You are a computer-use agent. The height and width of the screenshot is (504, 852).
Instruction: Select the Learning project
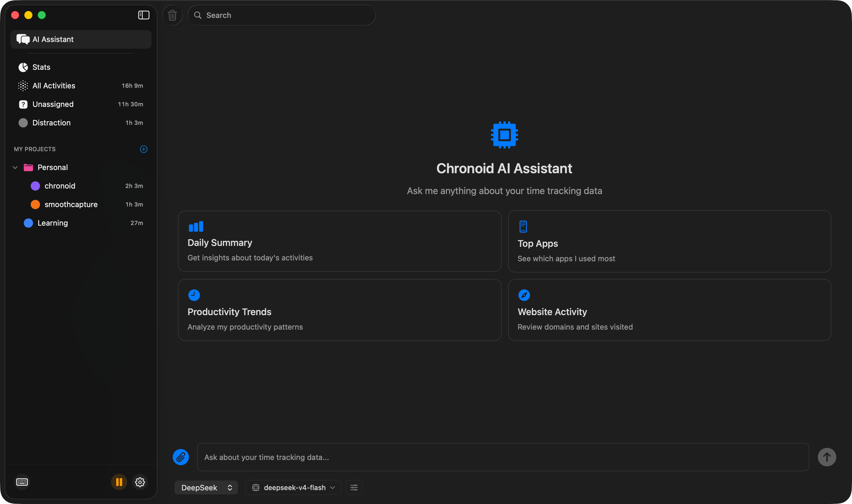(81, 223)
